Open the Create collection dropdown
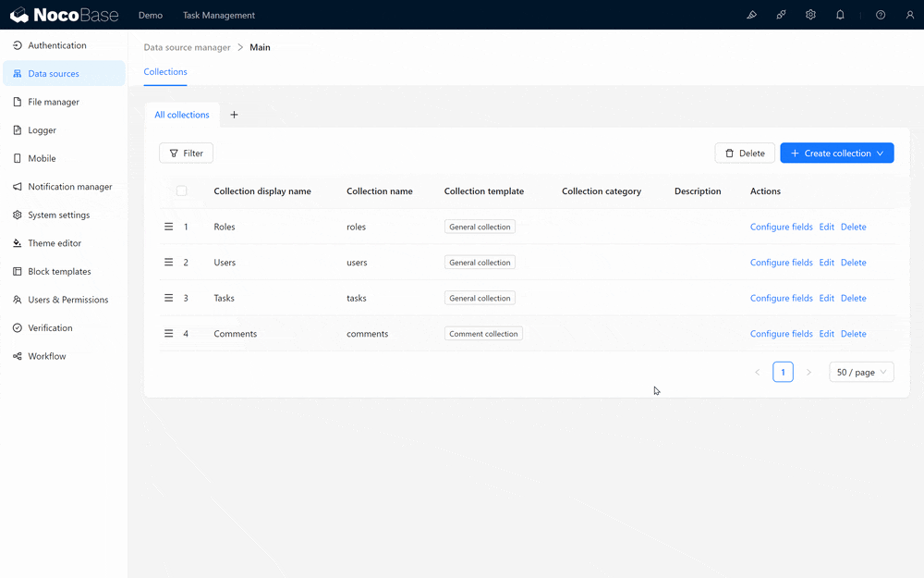 coord(837,153)
